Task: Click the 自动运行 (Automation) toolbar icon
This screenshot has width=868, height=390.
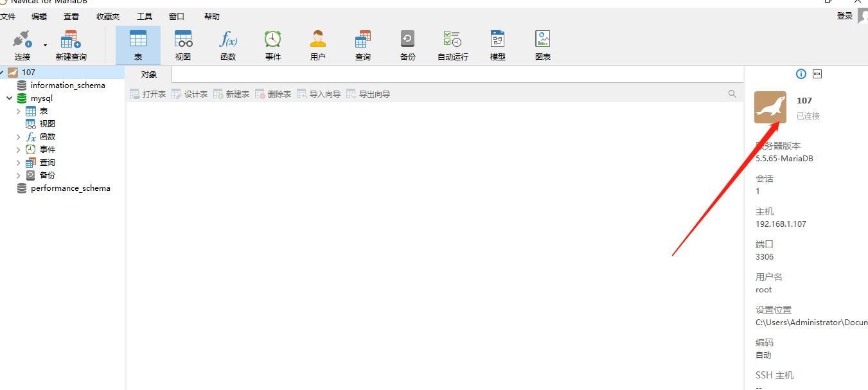Action: [452, 44]
